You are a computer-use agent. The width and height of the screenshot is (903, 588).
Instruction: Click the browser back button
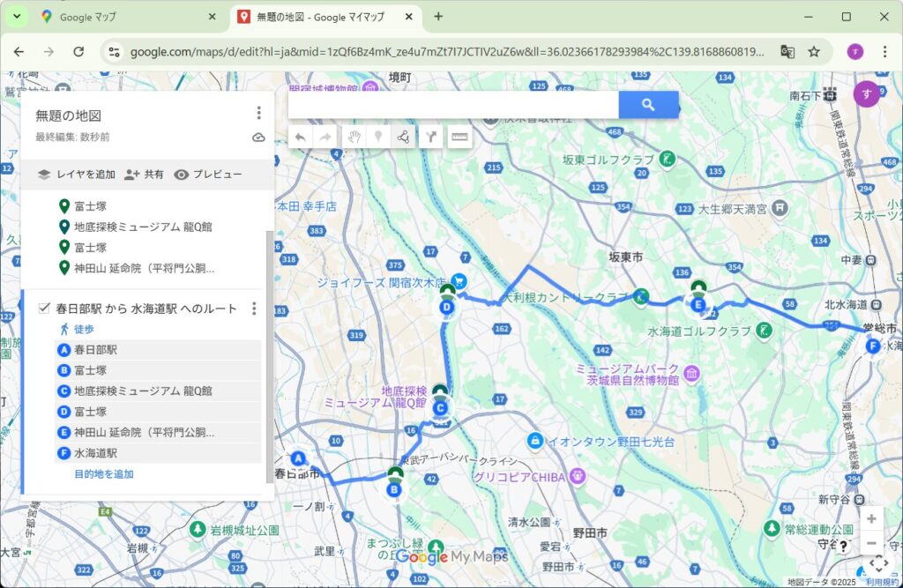pos(19,52)
